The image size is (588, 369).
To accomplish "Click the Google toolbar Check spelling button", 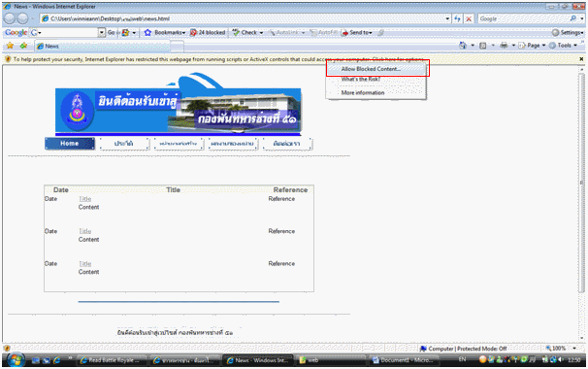I will click(245, 33).
